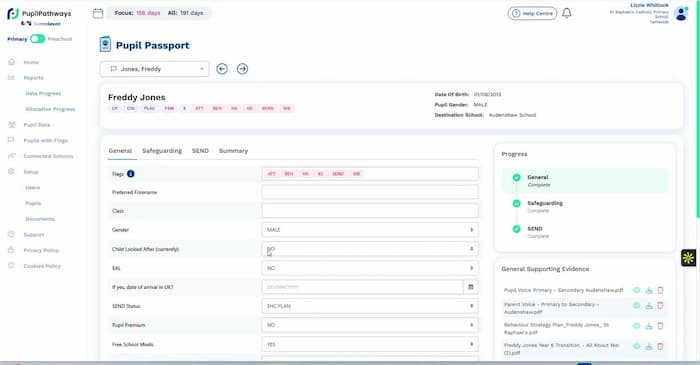Delete Freddy Jones Year 6 Transition pdf

(x=660, y=346)
